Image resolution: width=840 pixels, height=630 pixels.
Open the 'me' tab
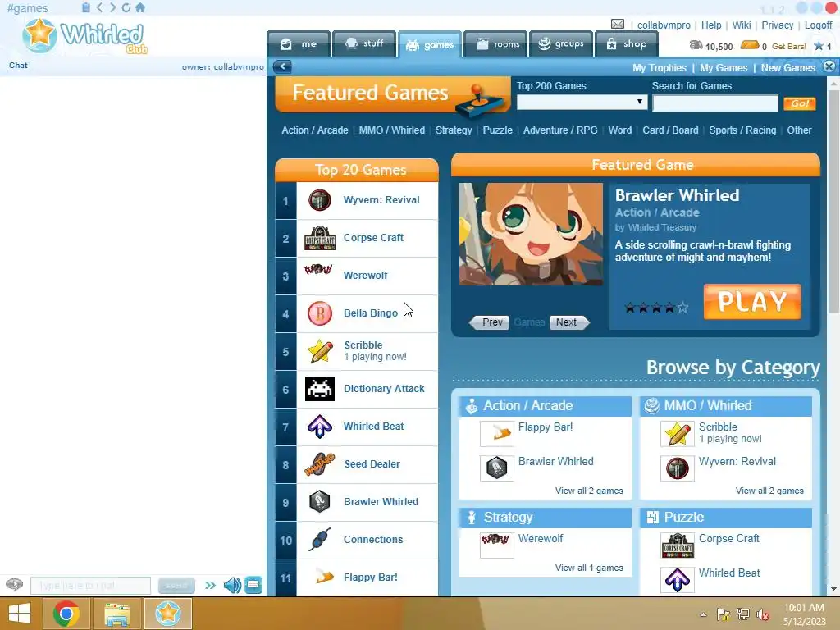[x=299, y=44]
